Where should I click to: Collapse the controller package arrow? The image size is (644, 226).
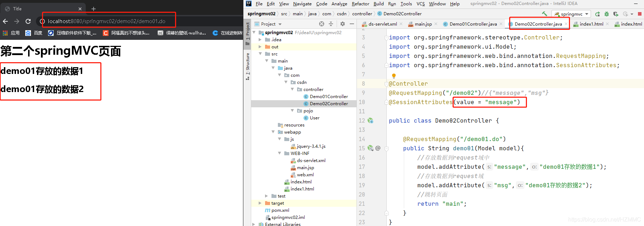[292, 89]
